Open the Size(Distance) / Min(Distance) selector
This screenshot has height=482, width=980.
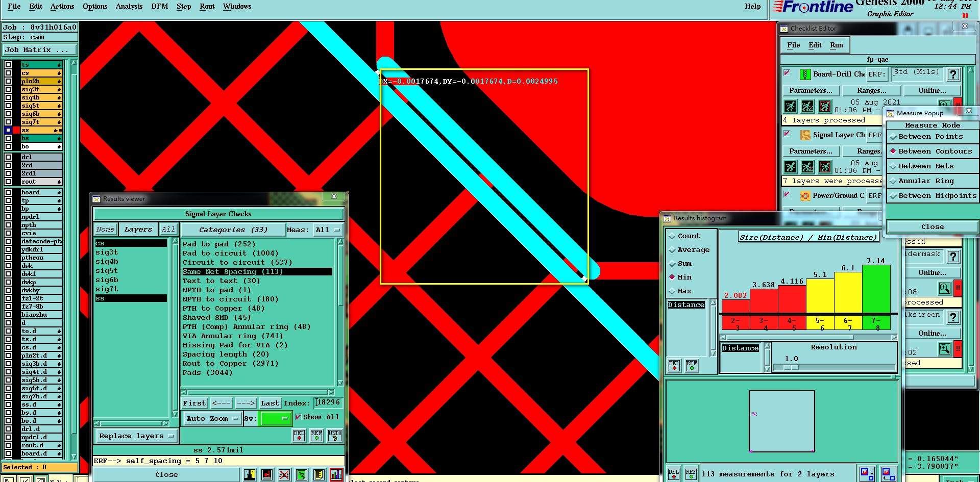click(808, 237)
